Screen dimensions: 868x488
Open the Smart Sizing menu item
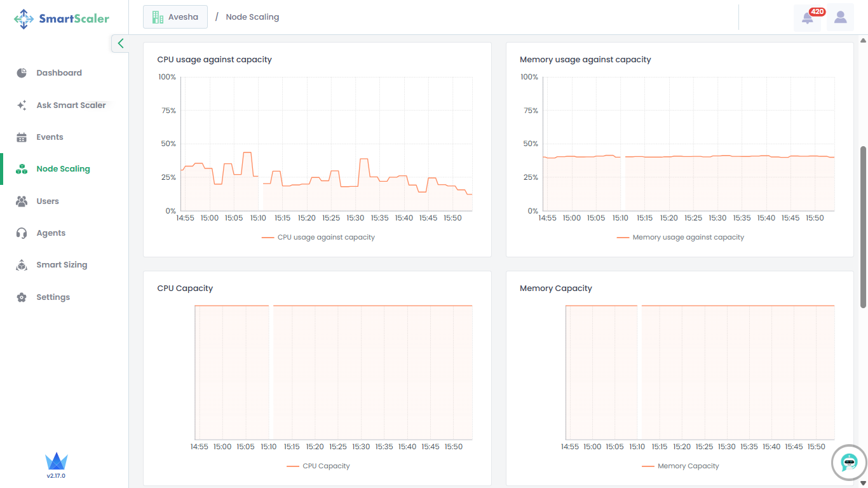pyautogui.click(x=62, y=265)
